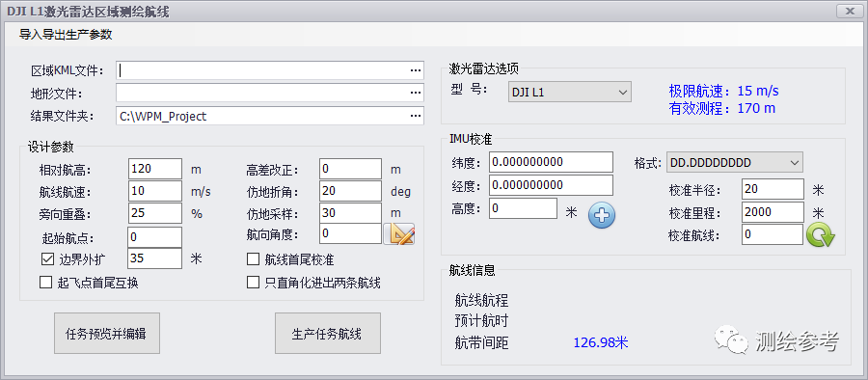Viewport: 868px width, 380px height.
Task: Click the ruler-pencil icon next to 航向角度
Action: (x=399, y=234)
